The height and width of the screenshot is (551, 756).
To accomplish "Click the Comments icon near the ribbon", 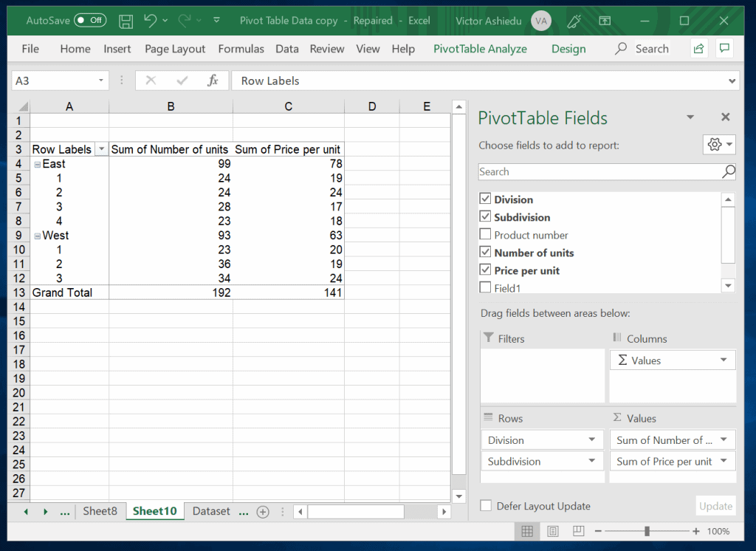I will 724,48.
